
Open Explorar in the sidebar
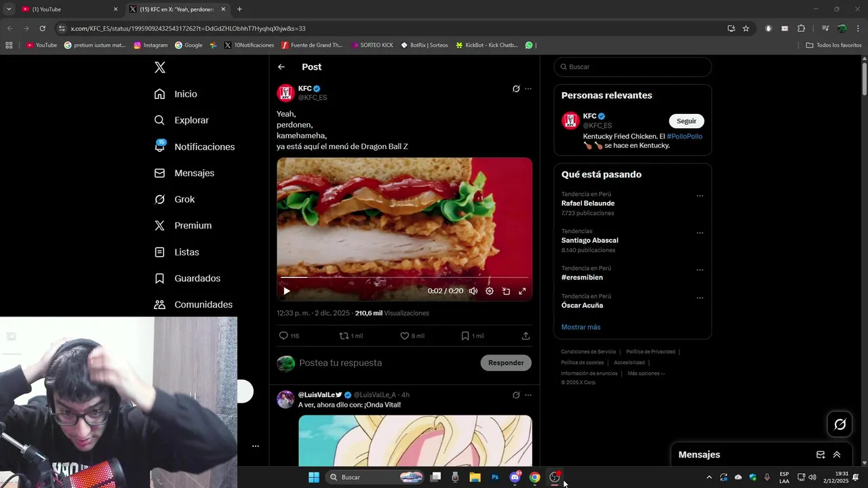point(181,120)
